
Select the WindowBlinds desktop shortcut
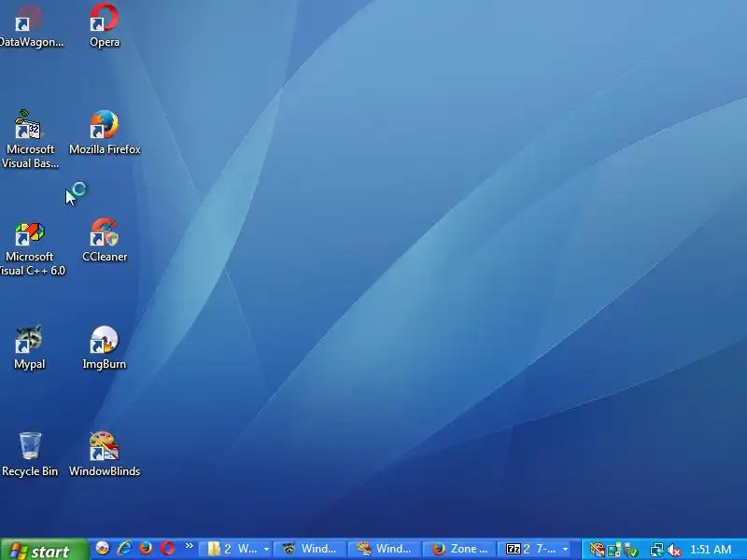pyautogui.click(x=105, y=455)
